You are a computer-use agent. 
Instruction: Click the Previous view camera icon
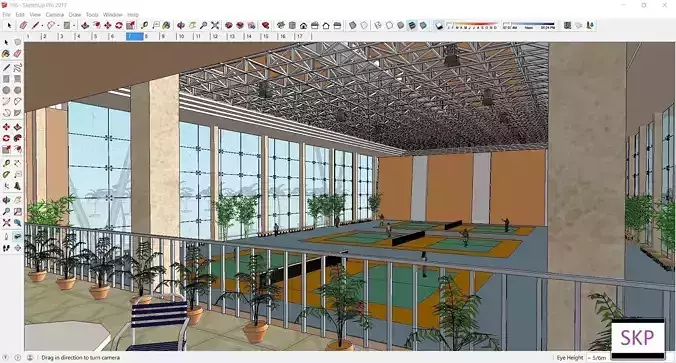17,223
